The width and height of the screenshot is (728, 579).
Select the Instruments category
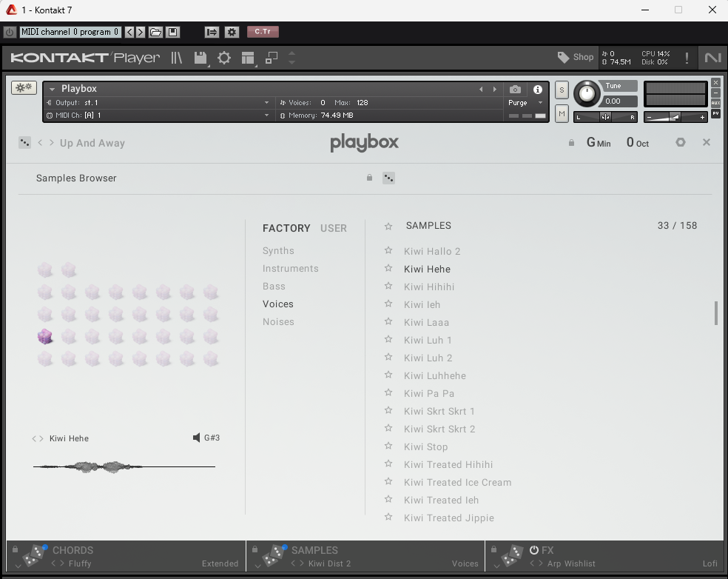click(x=291, y=269)
